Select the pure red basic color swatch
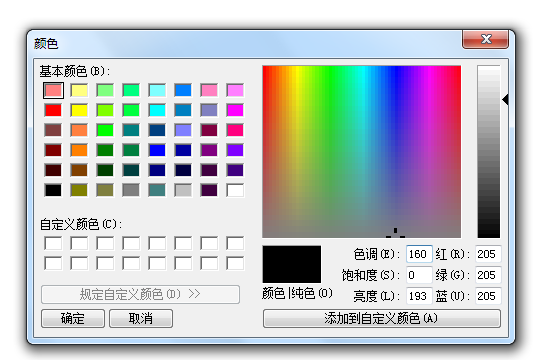The width and height of the screenshot is (540, 360). coord(53,110)
